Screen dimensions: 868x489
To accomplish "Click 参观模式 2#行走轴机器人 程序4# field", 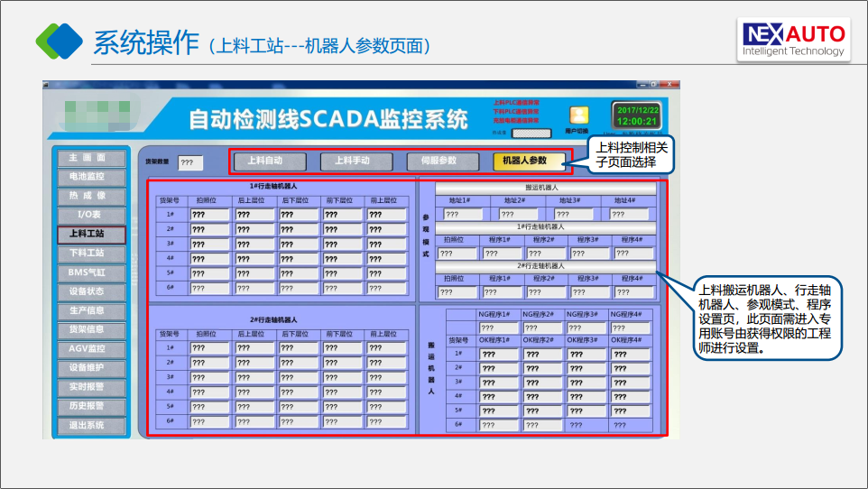I will tap(633, 291).
